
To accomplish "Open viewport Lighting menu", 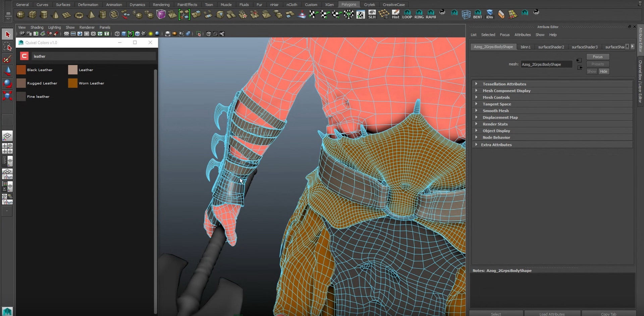I will tap(54, 27).
